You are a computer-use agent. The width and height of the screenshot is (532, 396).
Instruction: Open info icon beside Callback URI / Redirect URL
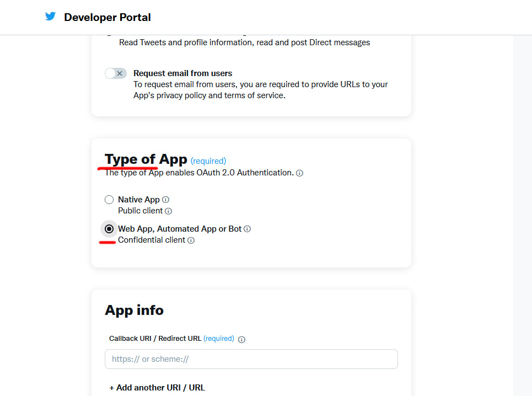[x=241, y=339]
